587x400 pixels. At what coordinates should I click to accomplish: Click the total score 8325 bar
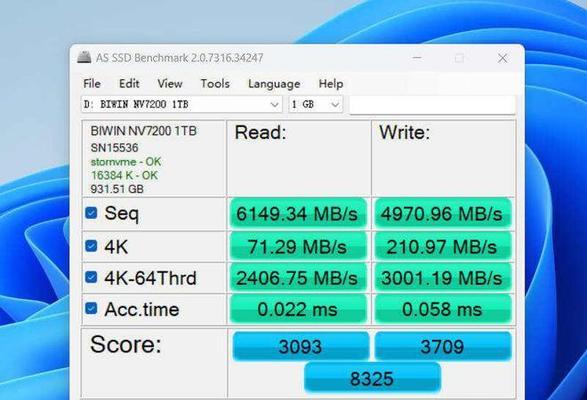coord(372,378)
